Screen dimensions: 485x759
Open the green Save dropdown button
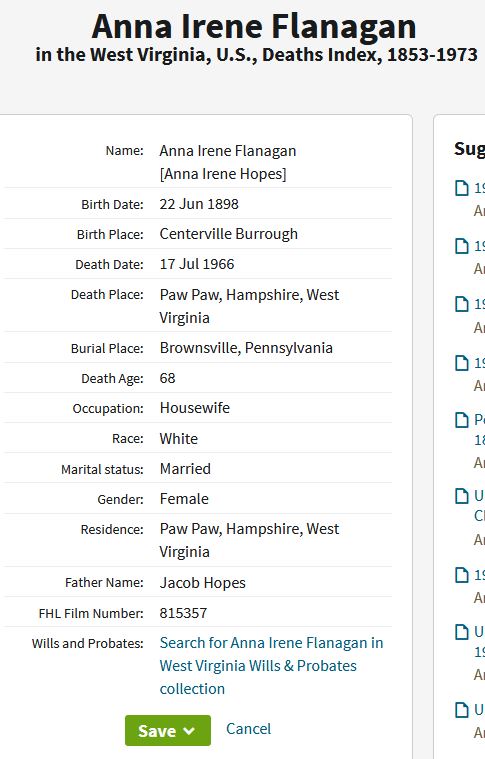(167, 730)
